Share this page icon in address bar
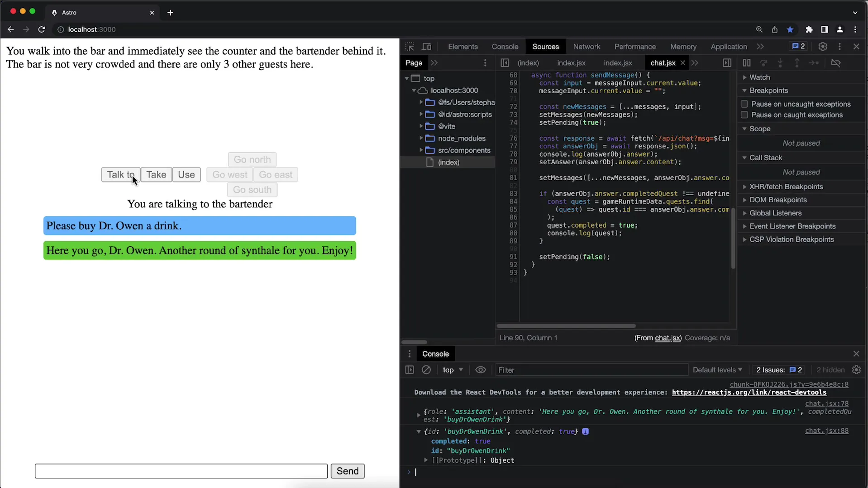The width and height of the screenshot is (868, 488). [775, 29]
